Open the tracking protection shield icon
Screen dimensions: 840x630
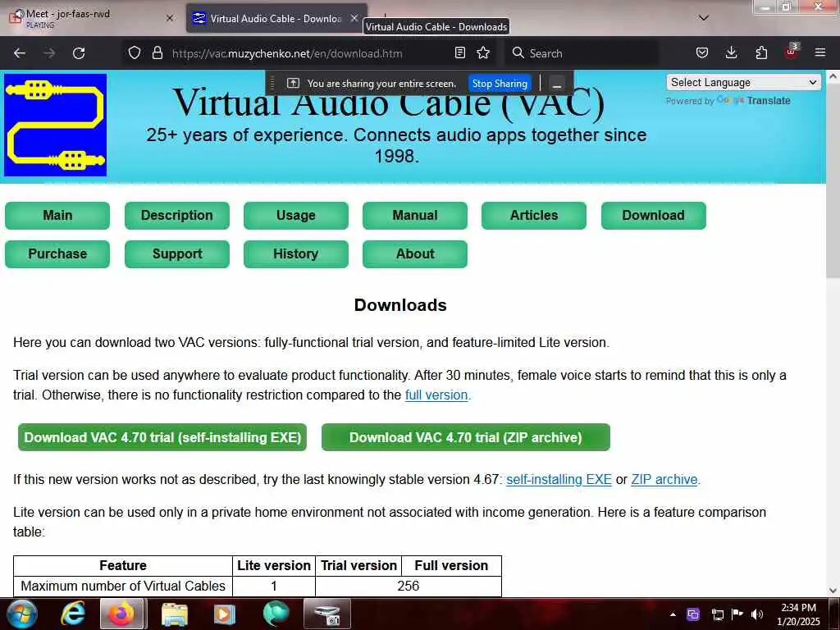click(135, 52)
